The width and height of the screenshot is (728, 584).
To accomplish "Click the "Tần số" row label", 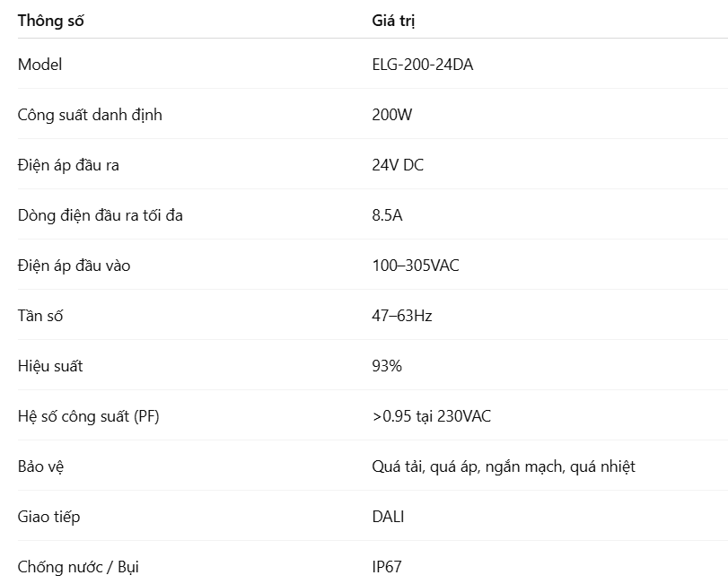I will (x=40, y=316).
